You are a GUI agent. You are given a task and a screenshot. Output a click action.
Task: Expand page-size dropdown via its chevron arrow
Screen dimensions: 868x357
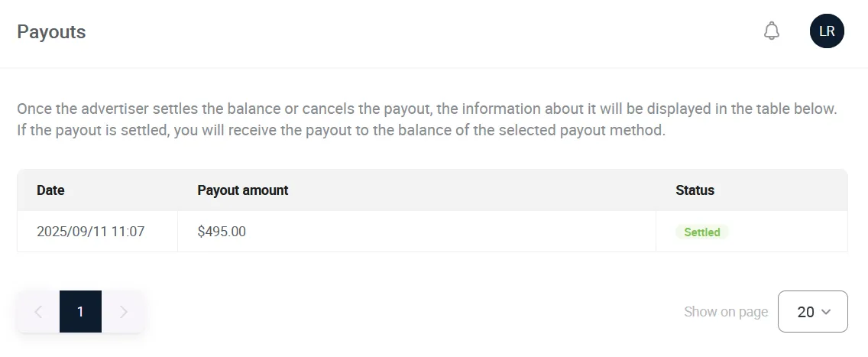tap(826, 312)
